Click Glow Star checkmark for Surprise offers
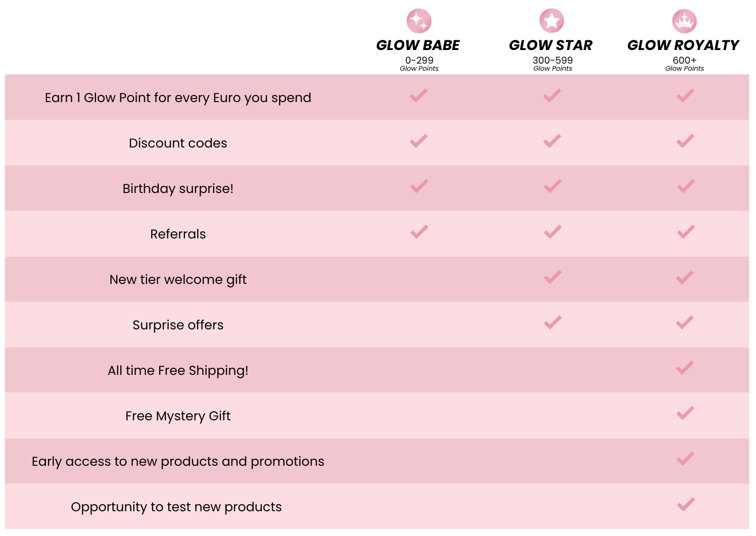Screen dimensions: 756x536 (552, 322)
